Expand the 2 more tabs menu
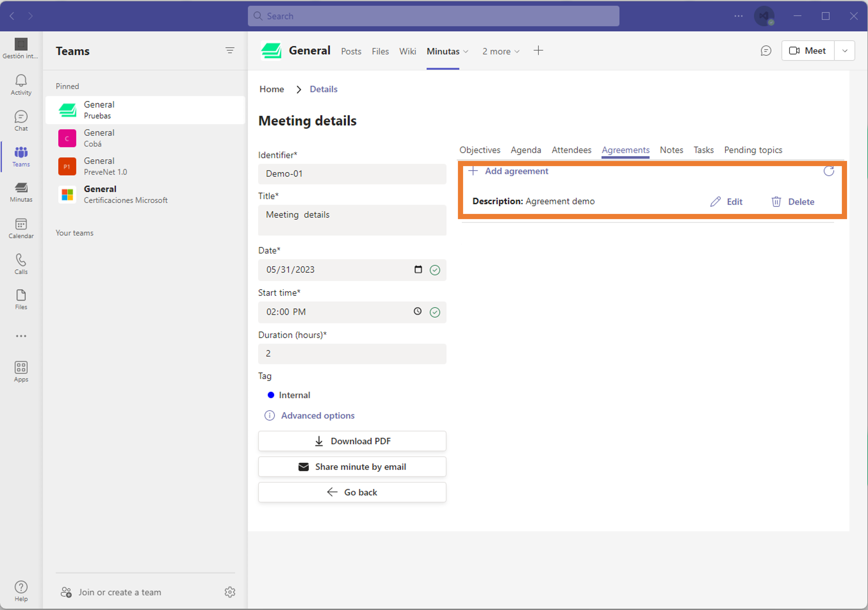The width and height of the screenshot is (868, 610). coord(501,52)
